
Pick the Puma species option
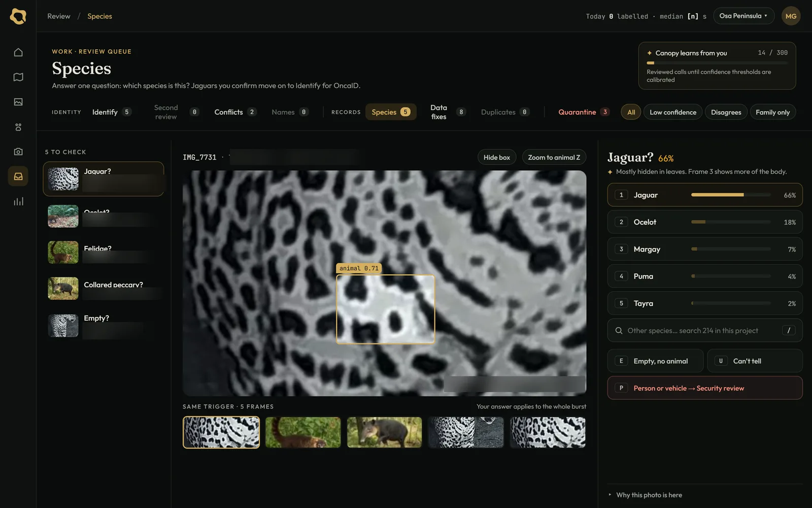[x=704, y=276]
